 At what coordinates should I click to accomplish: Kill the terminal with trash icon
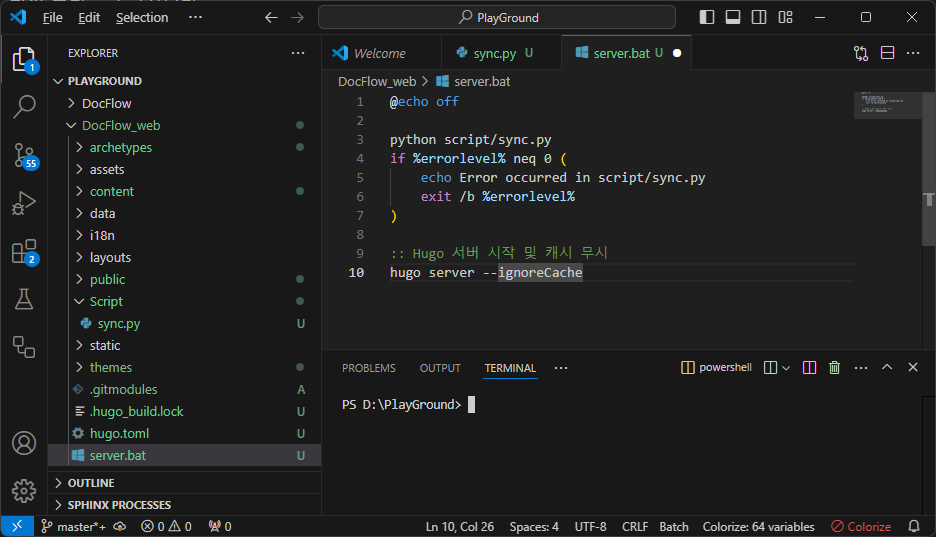835,368
